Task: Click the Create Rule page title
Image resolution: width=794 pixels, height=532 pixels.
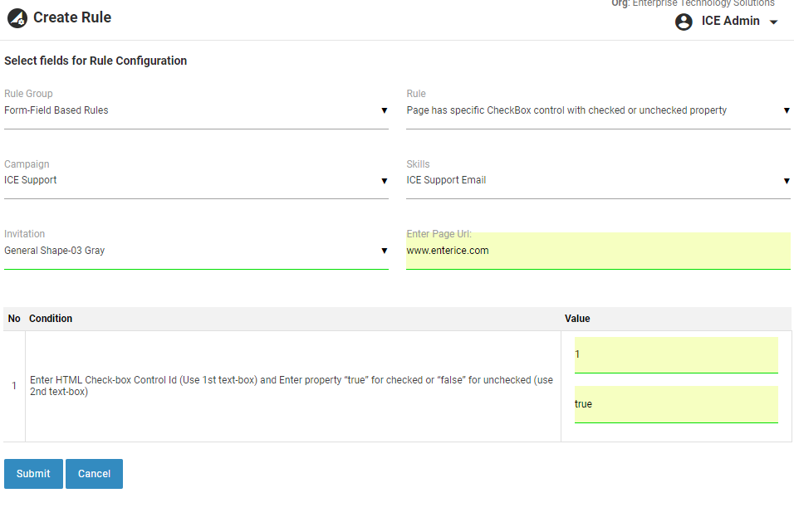Action: (72, 17)
